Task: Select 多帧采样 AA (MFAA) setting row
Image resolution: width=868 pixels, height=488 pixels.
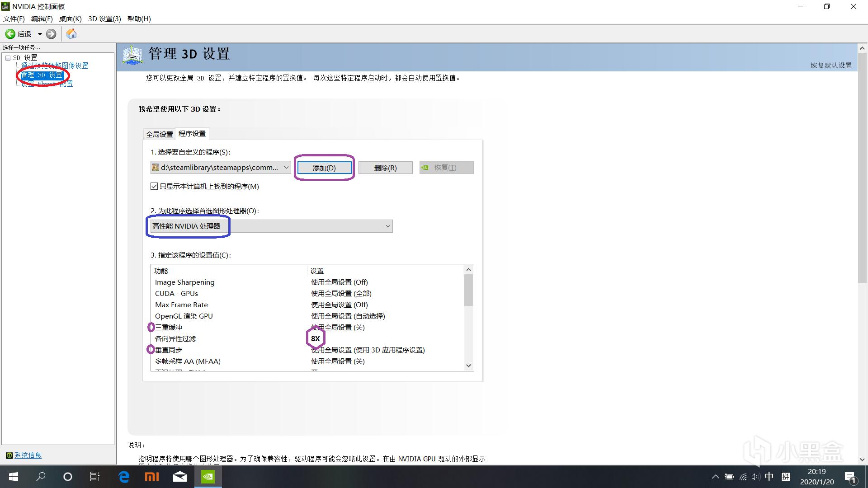Action: coord(307,361)
